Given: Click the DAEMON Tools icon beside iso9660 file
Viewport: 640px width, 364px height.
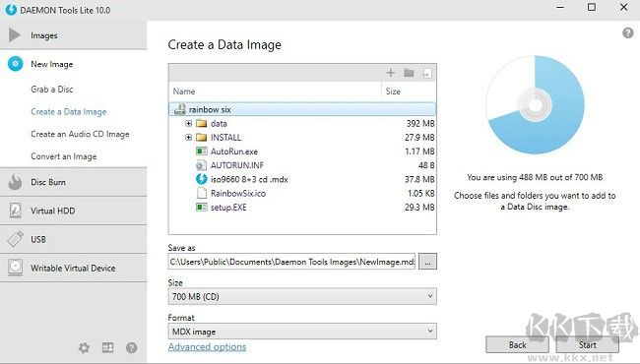Looking at the screenshot, I should point(201,179).
